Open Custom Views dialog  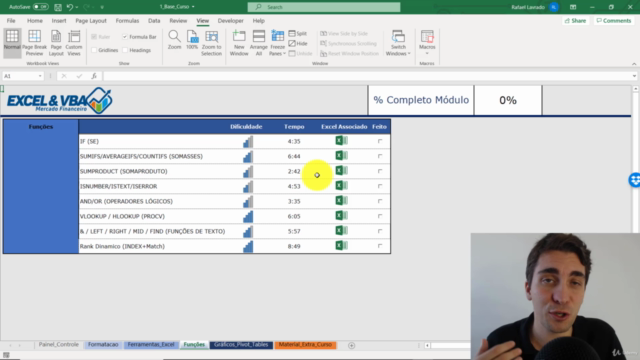(74, 43)
